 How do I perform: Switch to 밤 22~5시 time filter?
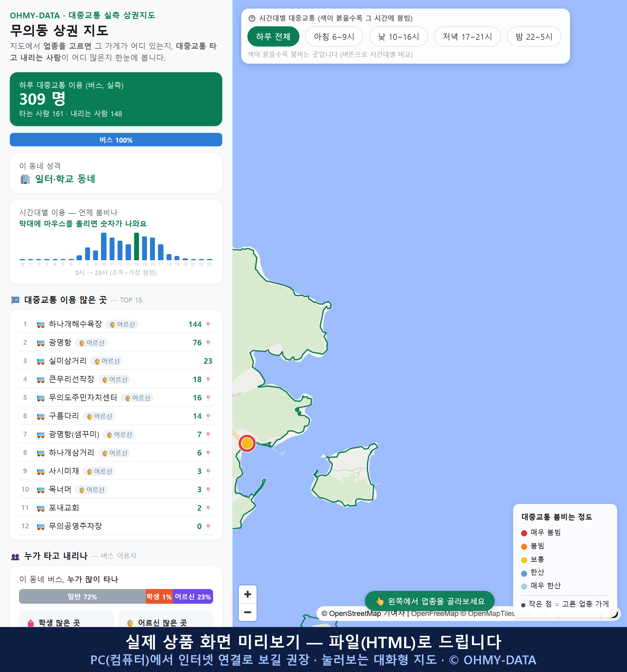point(534,36)
